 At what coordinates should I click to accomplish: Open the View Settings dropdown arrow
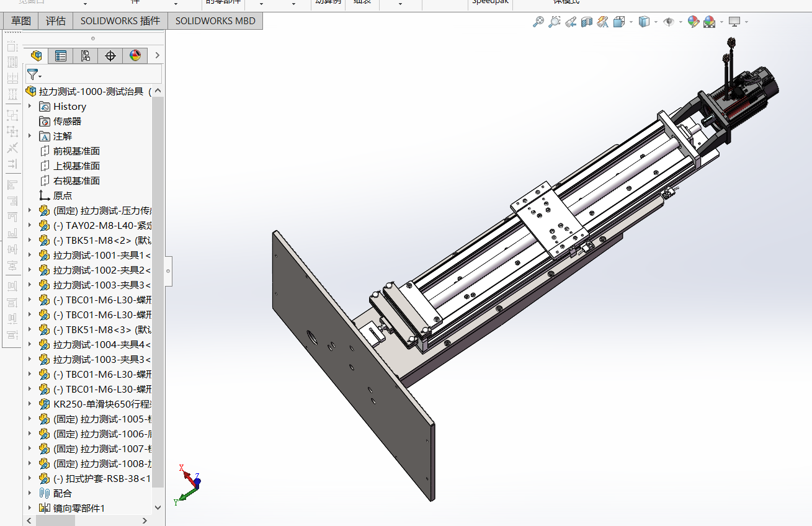746,22
